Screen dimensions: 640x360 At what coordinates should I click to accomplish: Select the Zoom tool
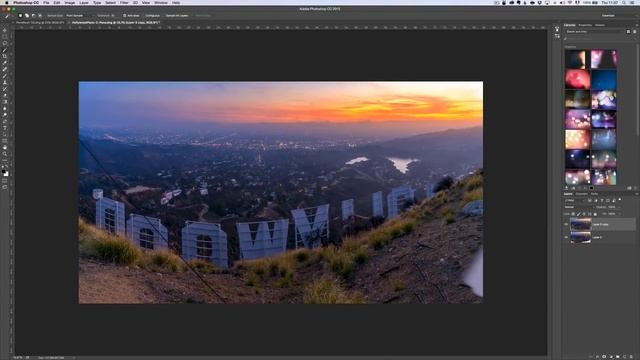point(5,154)
